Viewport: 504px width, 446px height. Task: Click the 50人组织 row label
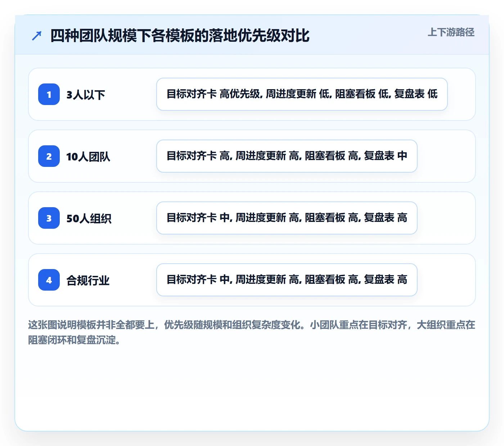89,218
